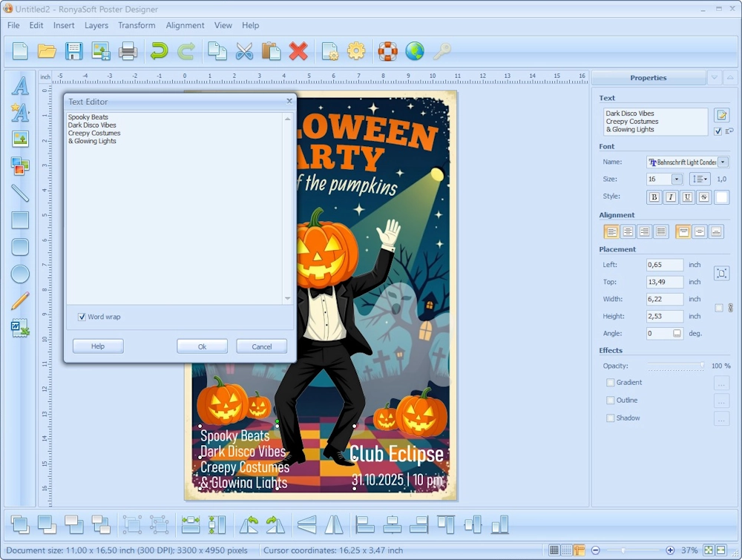The image size is (742, 560).
Task: Click the white font color swatch
Action: (721, 197)
